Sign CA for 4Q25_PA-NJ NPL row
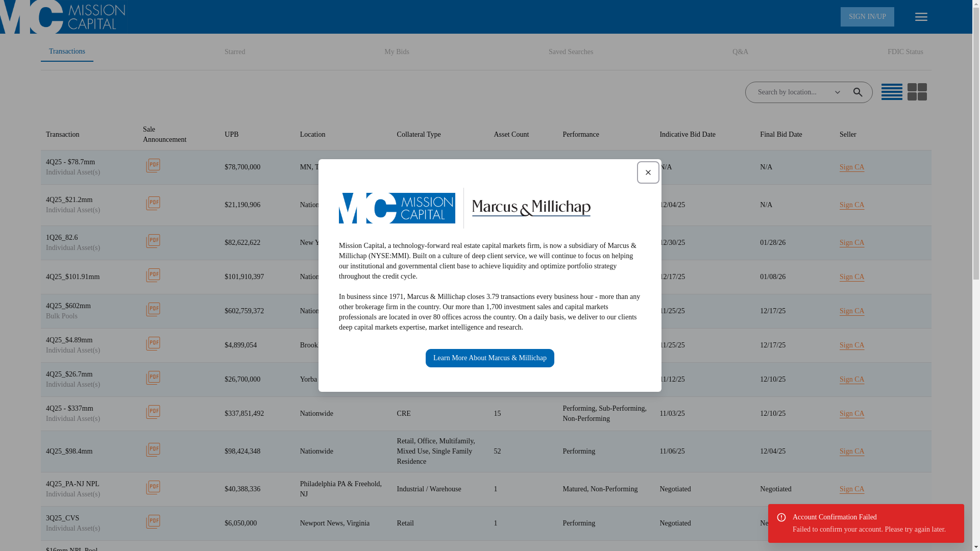 click(851, 489)
